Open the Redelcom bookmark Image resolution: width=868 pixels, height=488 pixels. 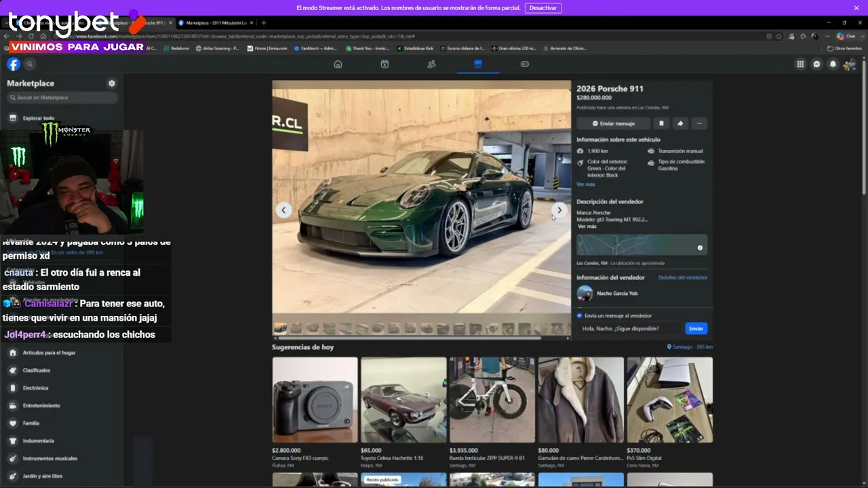(x=176, y=48)
